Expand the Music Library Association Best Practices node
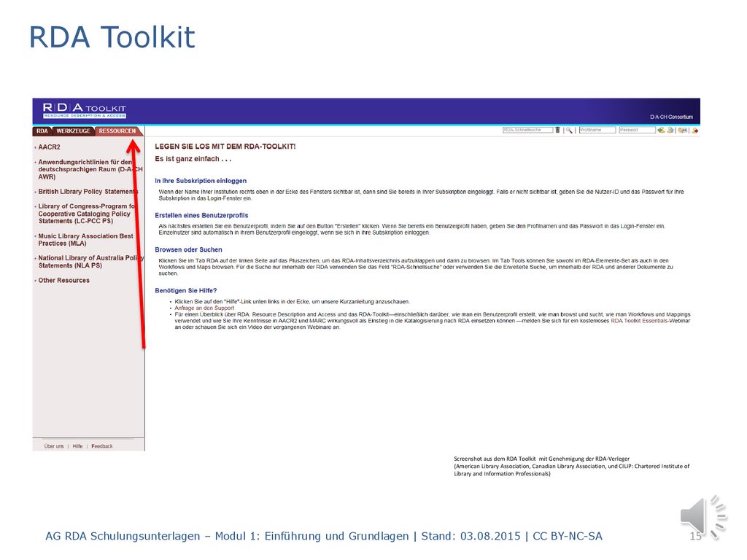 coord(35,236)
